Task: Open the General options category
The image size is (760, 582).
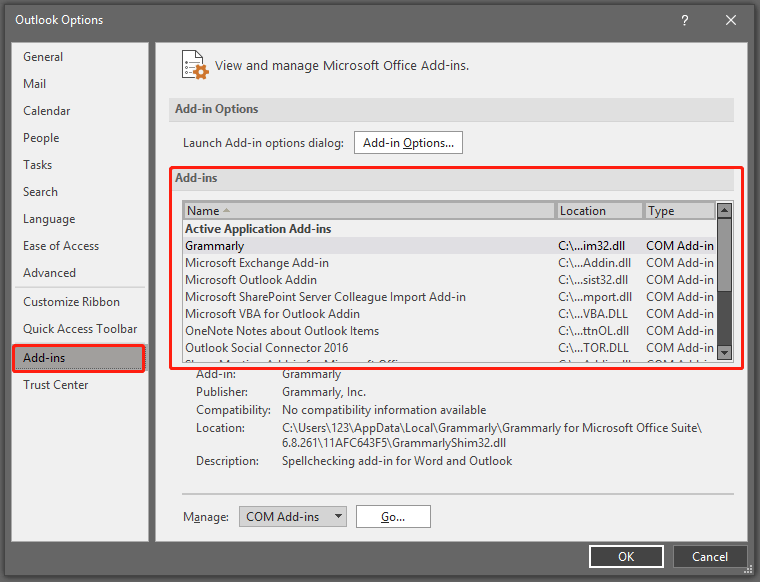Action: (43, 57)
